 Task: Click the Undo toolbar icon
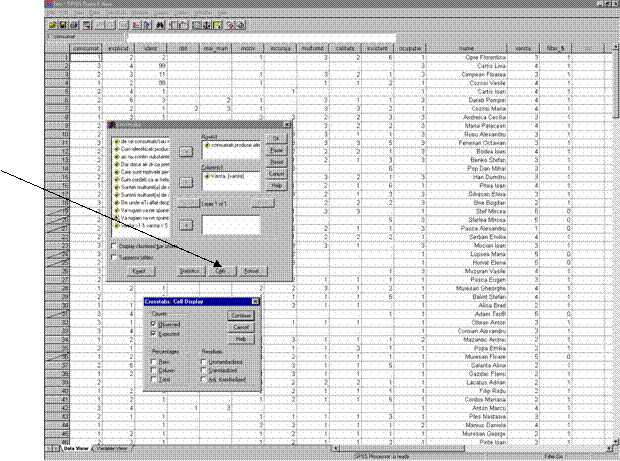99,25
